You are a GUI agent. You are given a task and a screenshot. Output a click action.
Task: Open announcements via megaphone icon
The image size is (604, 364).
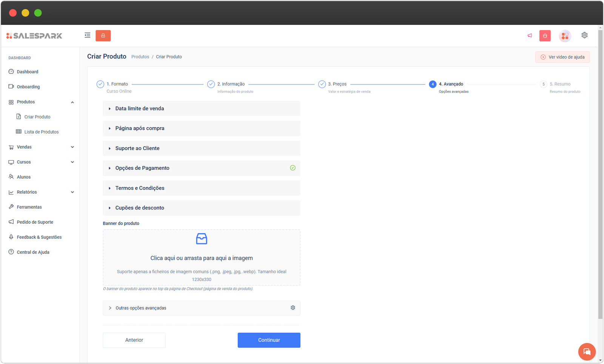(530, 35)
